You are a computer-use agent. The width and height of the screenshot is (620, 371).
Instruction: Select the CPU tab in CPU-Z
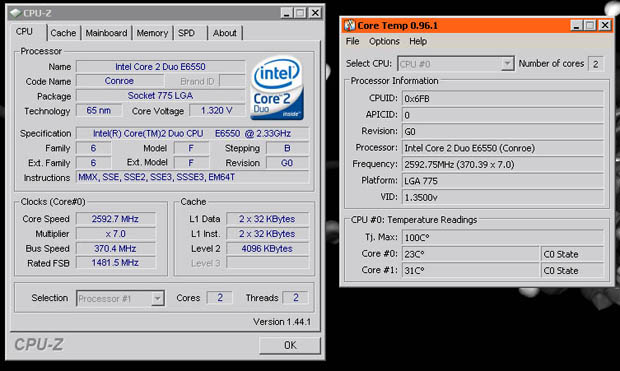25,32
